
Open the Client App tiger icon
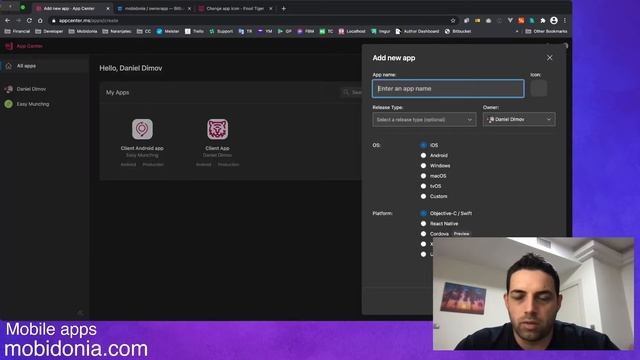pyautogui.click(x=217, y=129)
